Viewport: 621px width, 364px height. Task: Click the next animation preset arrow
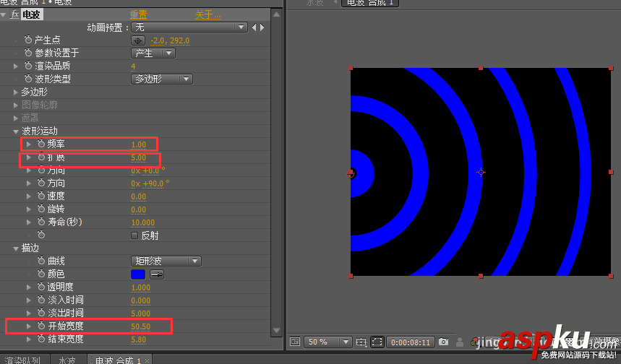tap(262, 27)
